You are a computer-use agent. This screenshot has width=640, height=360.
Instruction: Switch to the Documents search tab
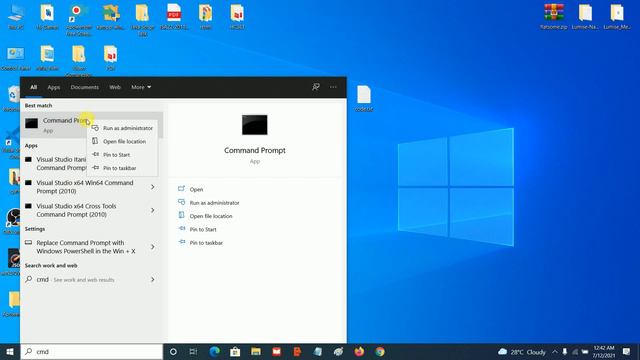84,87
